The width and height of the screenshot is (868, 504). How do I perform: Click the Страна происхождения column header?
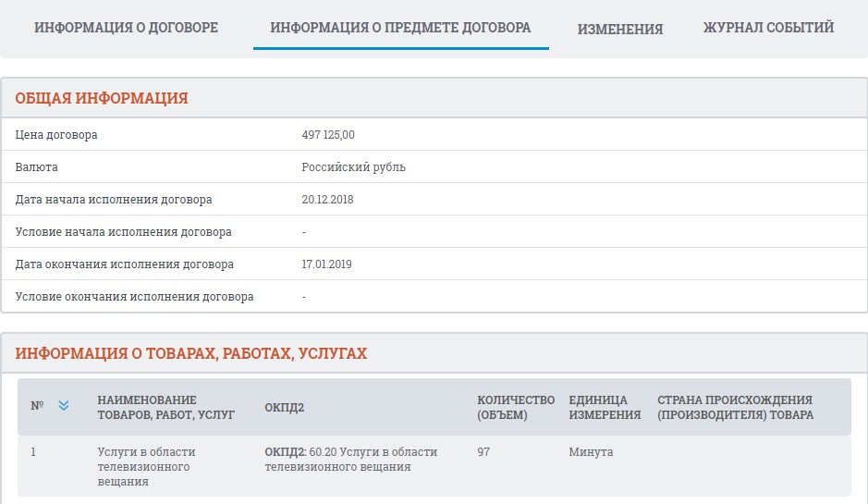(735, 407)
